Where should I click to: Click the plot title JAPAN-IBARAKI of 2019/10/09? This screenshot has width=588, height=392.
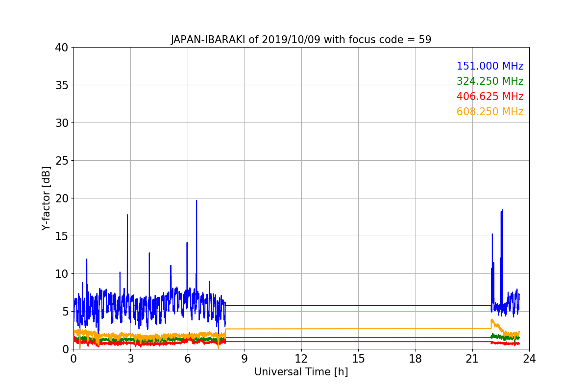click(x=301, y=40)
